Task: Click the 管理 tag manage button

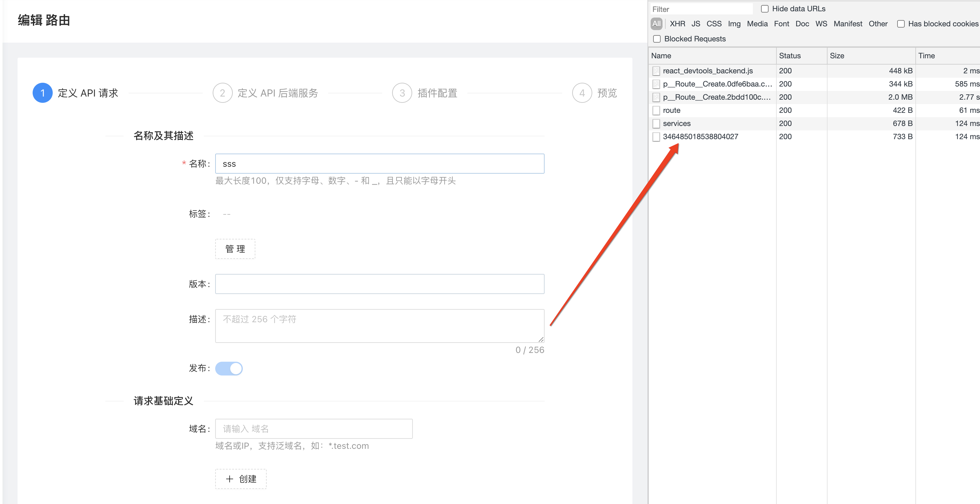Action: click(235, 249)
